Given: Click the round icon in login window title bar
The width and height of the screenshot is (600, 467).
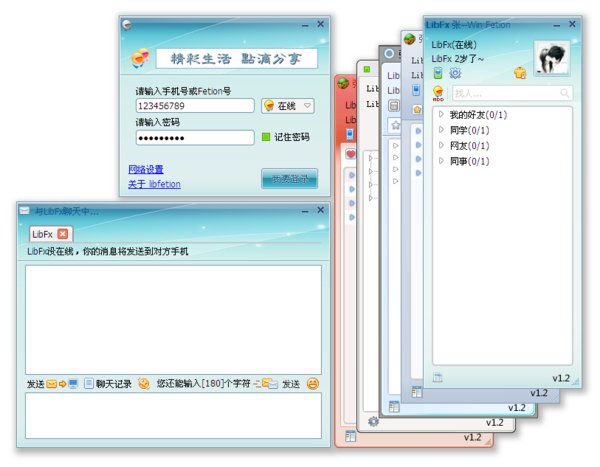Looking at the screenshot, I should tap(127, 25).
